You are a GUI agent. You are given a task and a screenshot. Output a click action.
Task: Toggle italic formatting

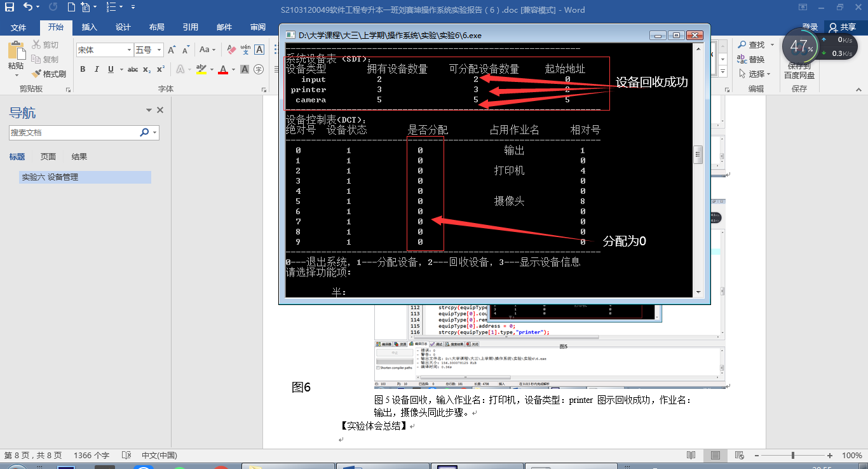97,69
